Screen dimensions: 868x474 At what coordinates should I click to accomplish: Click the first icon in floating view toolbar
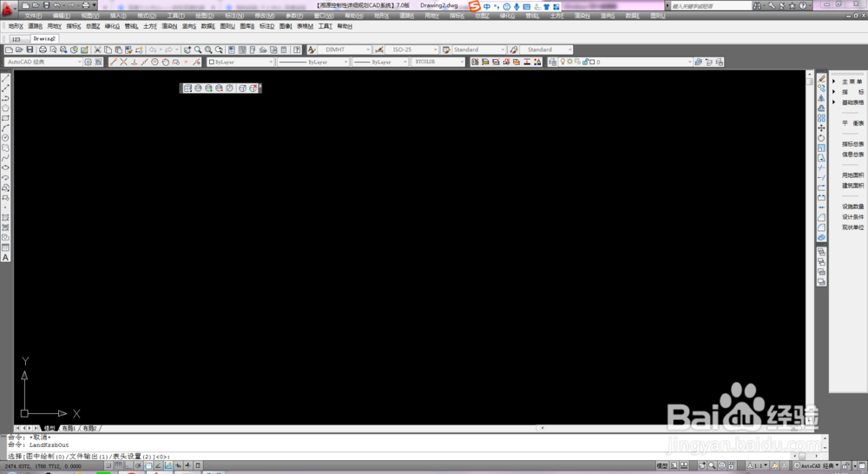click(187, 88)
